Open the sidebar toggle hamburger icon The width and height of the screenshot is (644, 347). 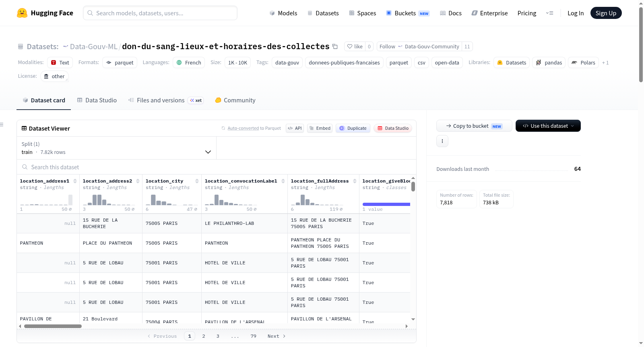(x=2, y=125)
